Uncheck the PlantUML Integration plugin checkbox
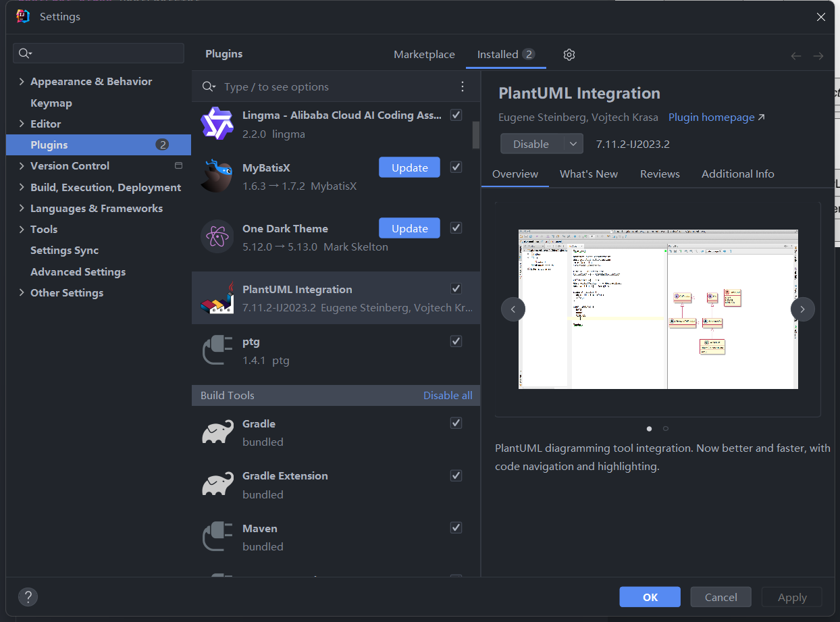 pos(456,289)
